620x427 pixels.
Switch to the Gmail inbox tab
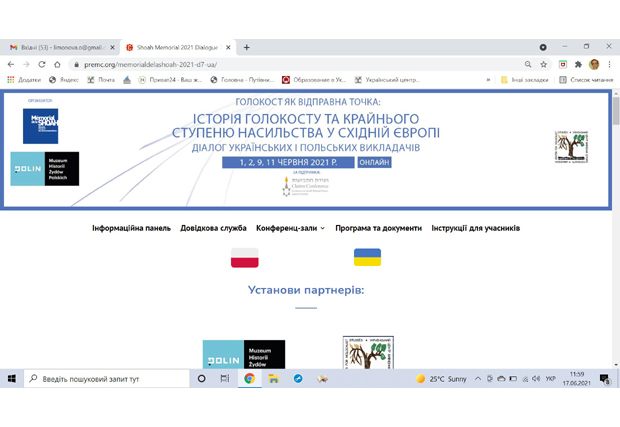(55, 47)
